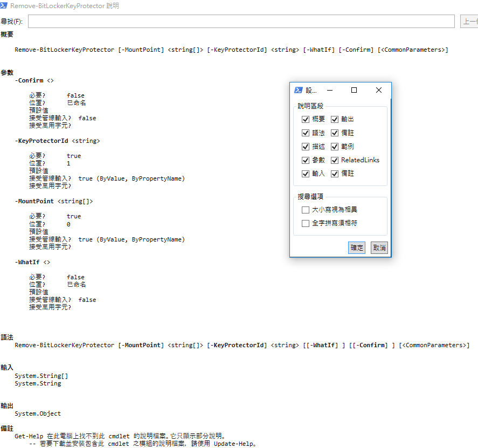This screenshot has height=448, width=478.
Task: Click the 確定 button to confirm
Action: point(356,247)
